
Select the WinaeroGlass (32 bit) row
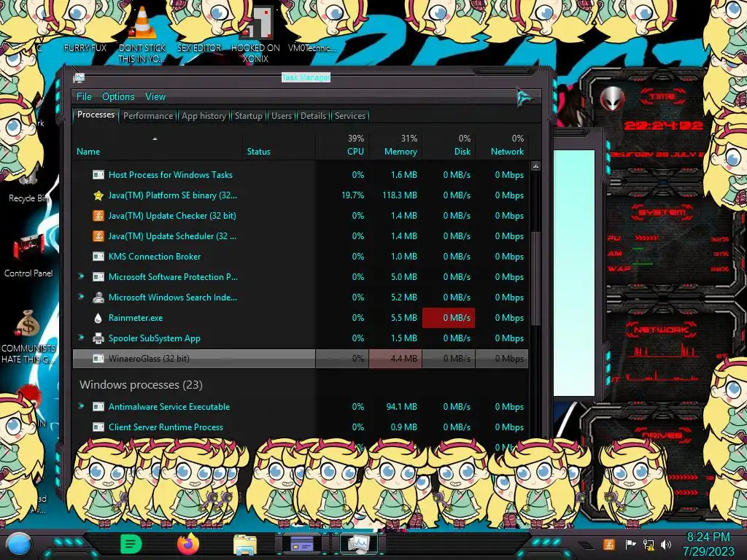pyautogui.click(x=300, y=359)
